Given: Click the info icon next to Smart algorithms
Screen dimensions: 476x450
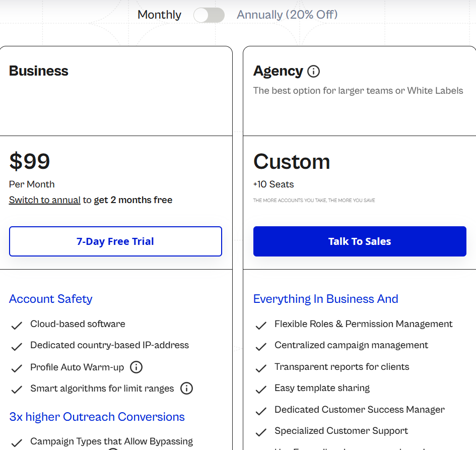Looking at the screenshot, I should coord(186,388).
